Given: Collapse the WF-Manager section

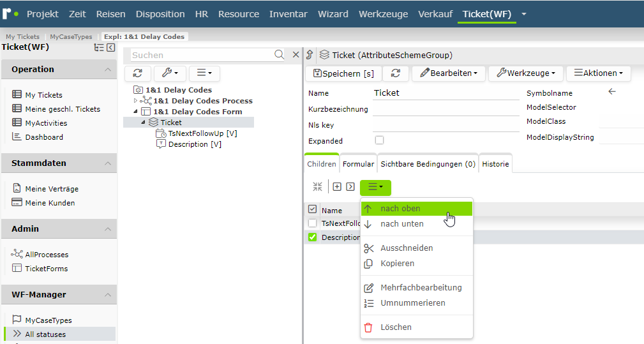Looking at the screenshot, I should [108, 295].
